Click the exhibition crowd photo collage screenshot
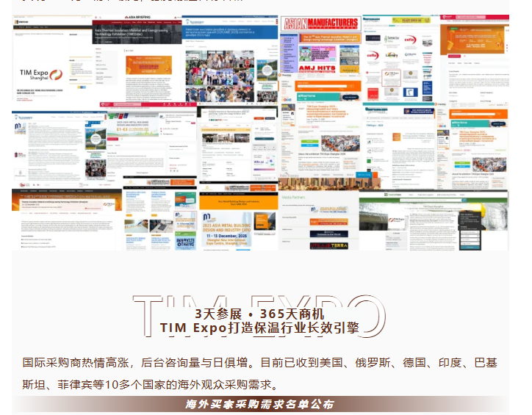Image resolution: width=532 pixels, height=415 pixels. (x=220, y=76)
